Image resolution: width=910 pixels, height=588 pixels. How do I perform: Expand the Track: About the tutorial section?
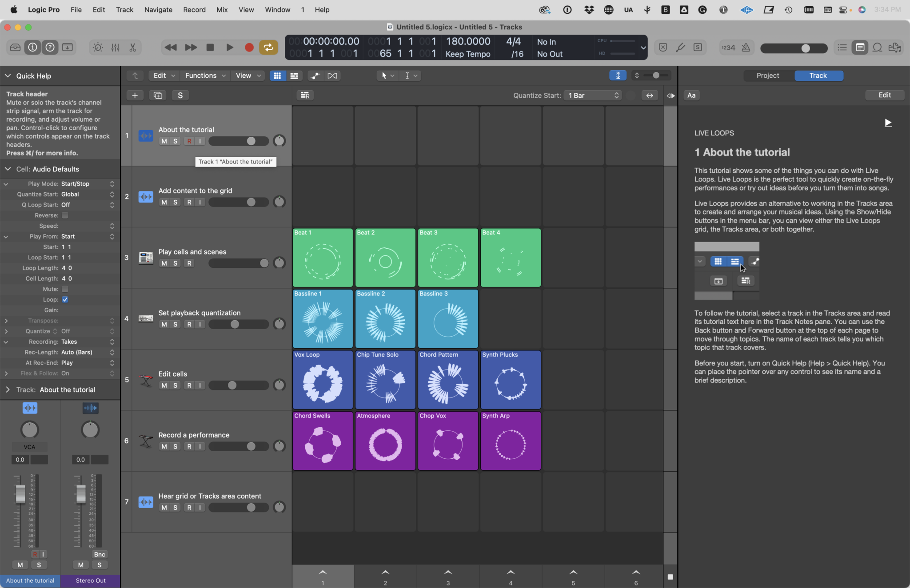click(x=8, y=389)
